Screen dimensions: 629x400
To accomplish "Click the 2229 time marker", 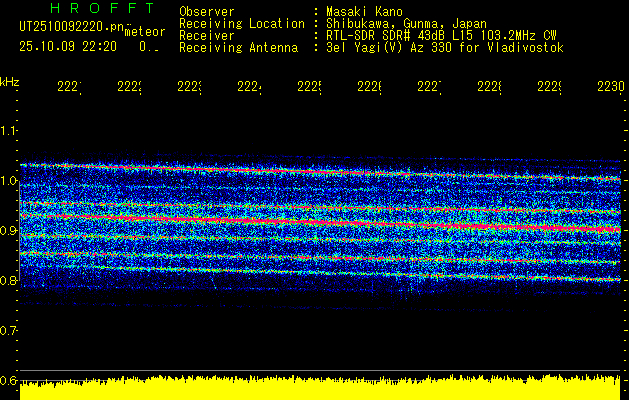I will tap(549, 86).
